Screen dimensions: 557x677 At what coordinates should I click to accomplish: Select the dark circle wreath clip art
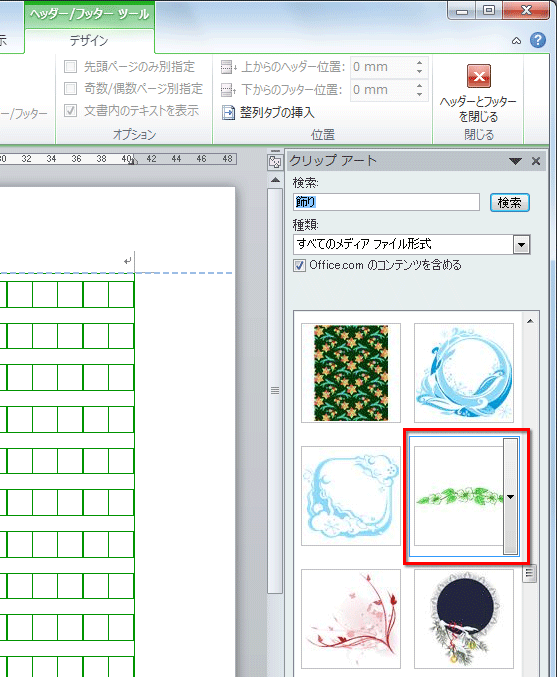click(464, 618)
